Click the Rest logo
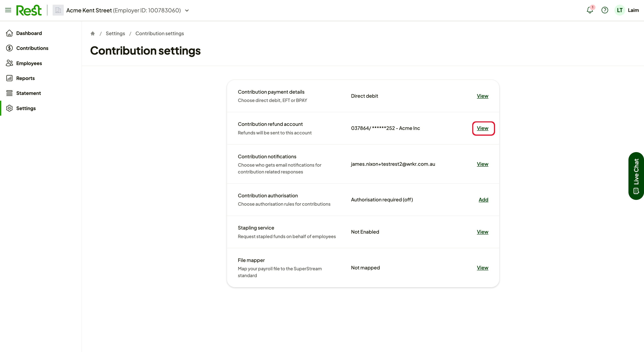Screen dimensions: 644x352 (29, 10)
